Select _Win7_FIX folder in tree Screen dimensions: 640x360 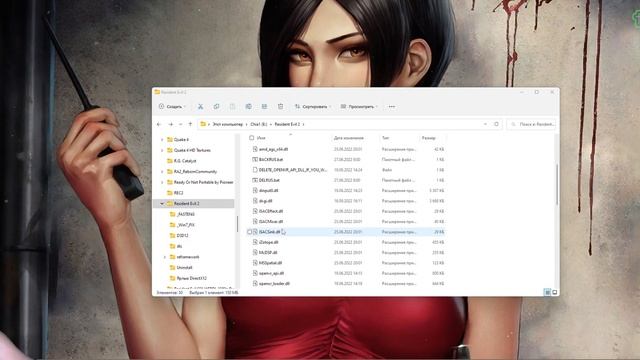point(186,225)
